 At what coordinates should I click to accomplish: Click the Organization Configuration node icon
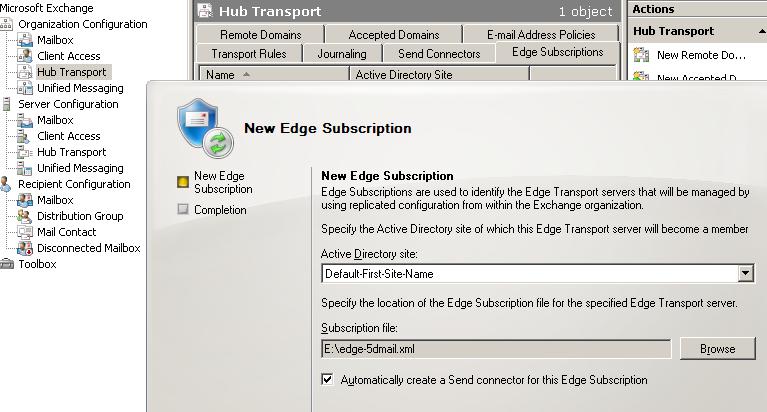(7, 24)
